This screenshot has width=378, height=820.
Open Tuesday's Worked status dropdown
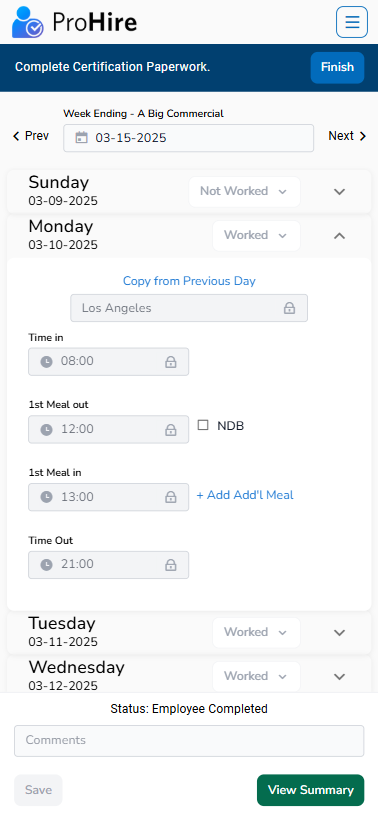pos(256,632)
